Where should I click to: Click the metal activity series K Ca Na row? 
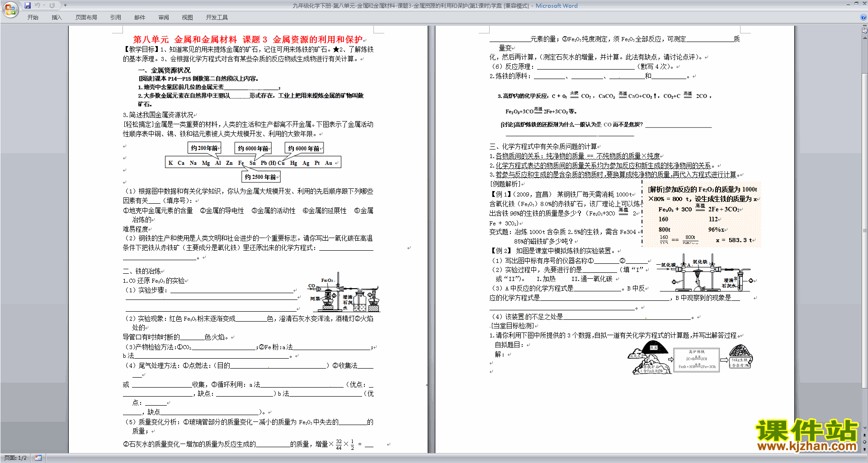click(253, 163)
